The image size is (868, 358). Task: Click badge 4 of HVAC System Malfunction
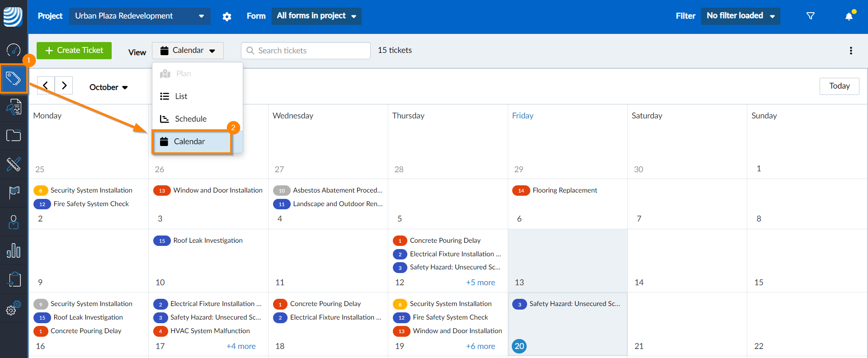click(160, 331)
